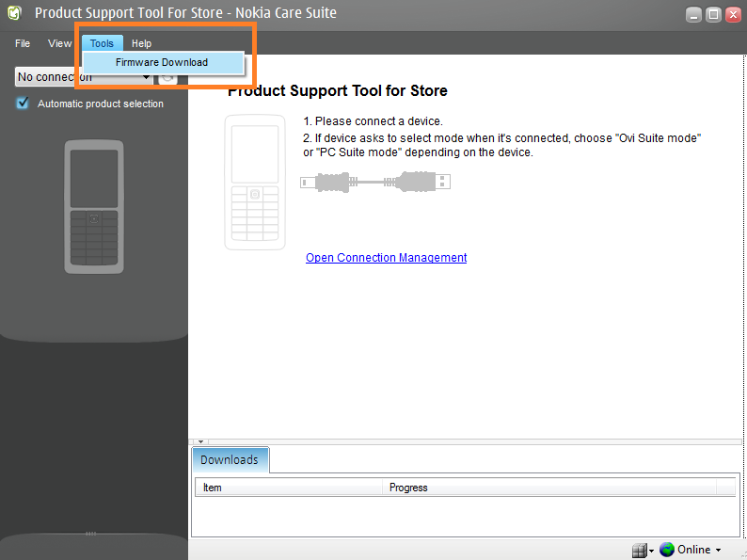Click the Item column header
Image resolution: width=747 pixels, height=560 pixels.
[289, 488]
